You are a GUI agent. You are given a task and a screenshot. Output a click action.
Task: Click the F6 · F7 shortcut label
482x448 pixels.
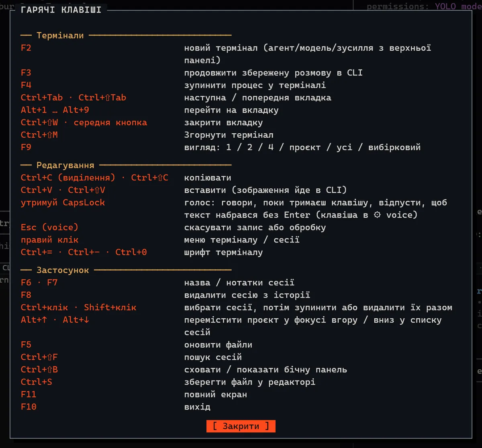pyautogui.click(x=39, y=282)
